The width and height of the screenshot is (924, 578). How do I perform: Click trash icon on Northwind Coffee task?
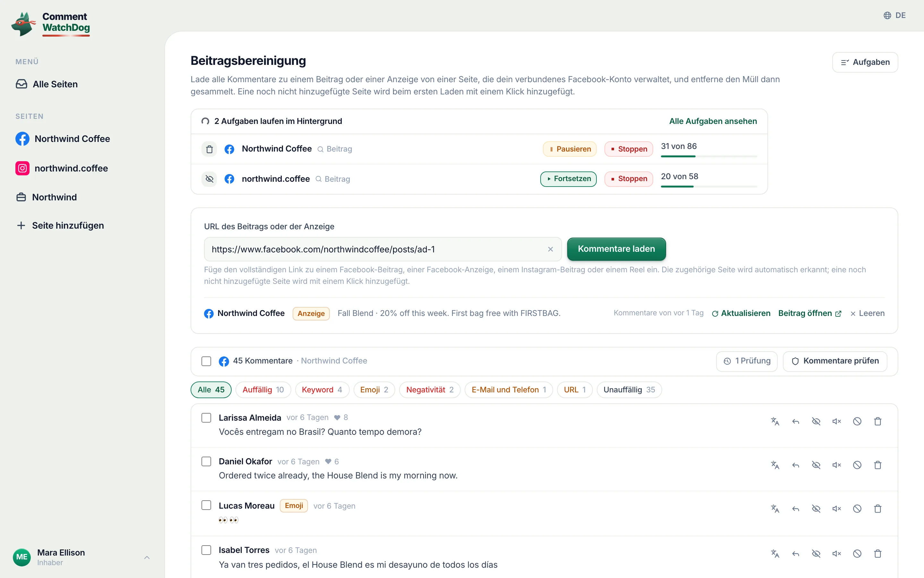[x=209, y=149]
